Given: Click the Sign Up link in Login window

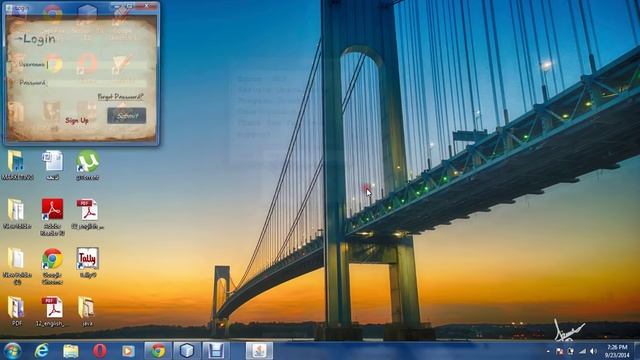Looking at the screenshot, I should coord(77,120).
